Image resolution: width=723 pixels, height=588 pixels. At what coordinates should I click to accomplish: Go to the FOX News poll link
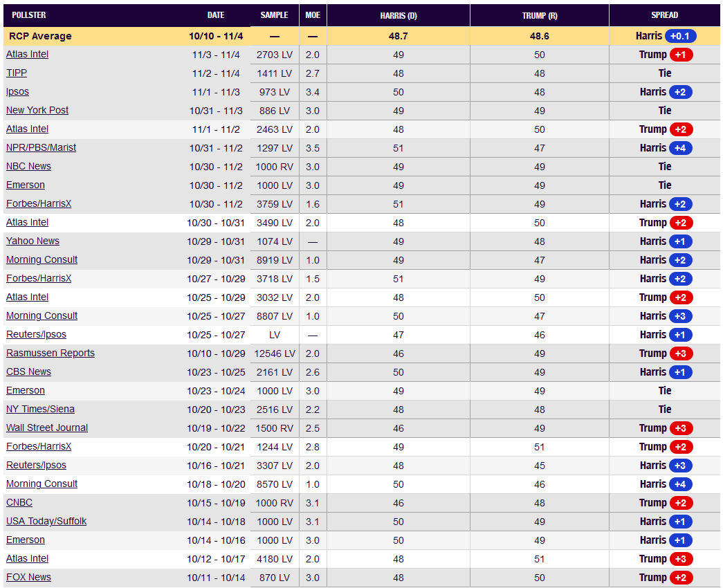28,578
